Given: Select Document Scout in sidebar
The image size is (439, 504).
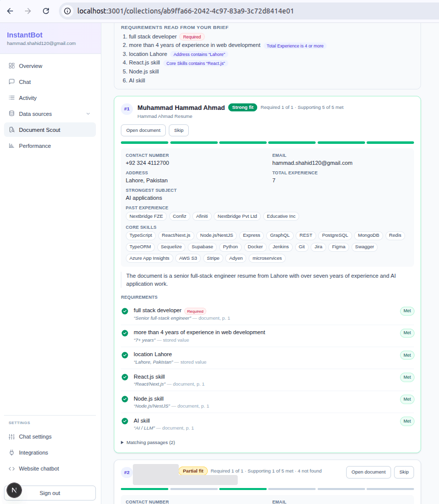Looking at the screenshot, I should (x=50, y=130).
